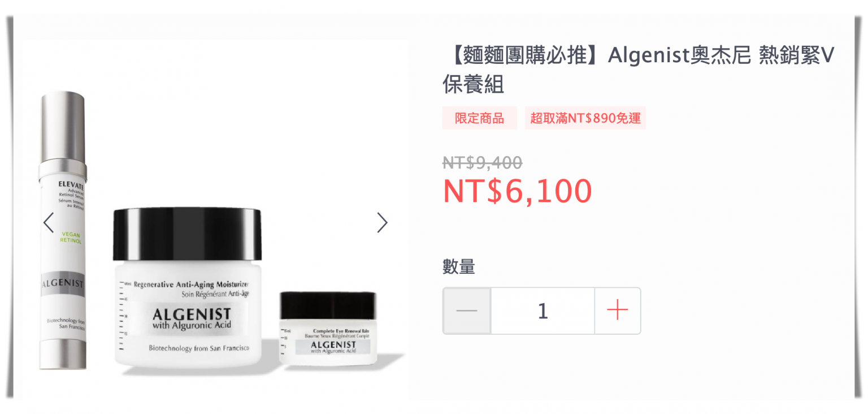
Task: Click the 數量 label
Action: 459,266
